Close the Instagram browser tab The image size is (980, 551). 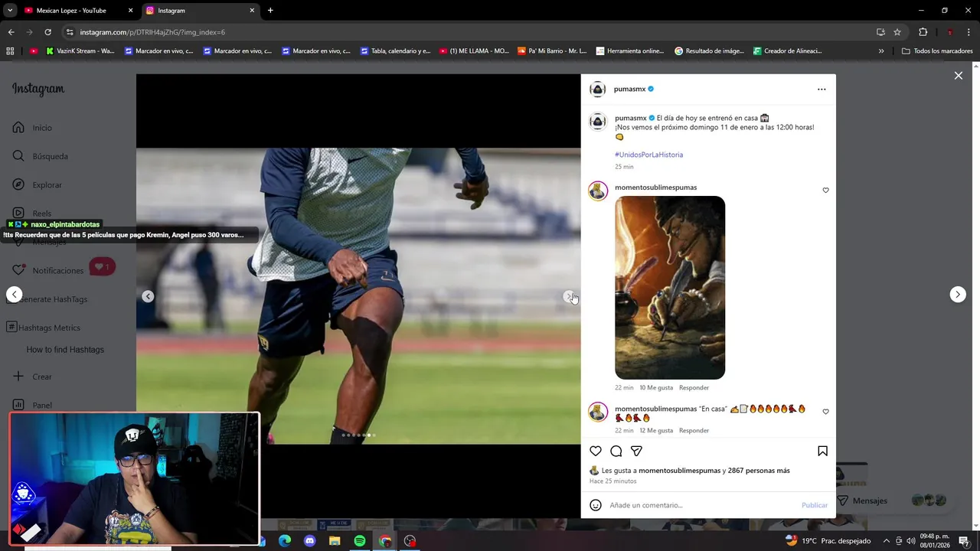pyautogui.click(x=252, y=11)
